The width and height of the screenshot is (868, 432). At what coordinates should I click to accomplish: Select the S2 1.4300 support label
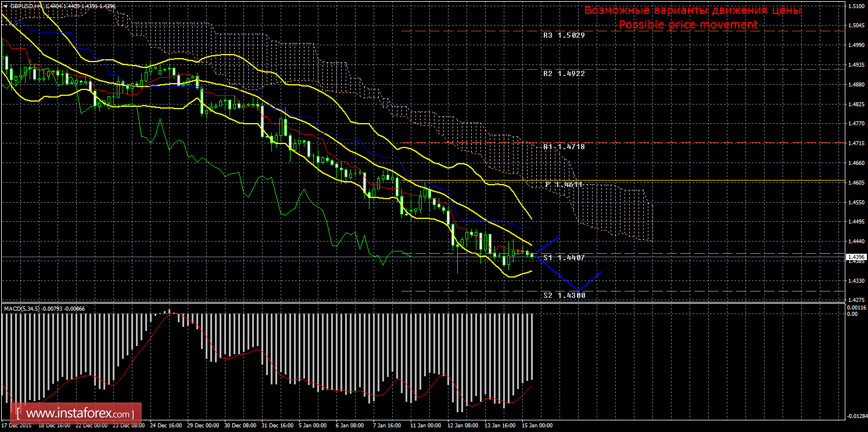click(x=564, y=296)
